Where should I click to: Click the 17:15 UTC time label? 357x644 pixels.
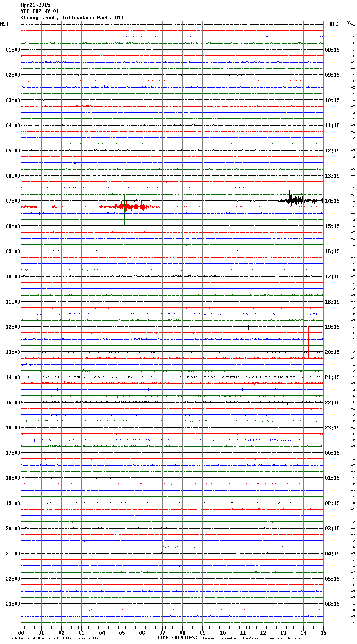332,277
